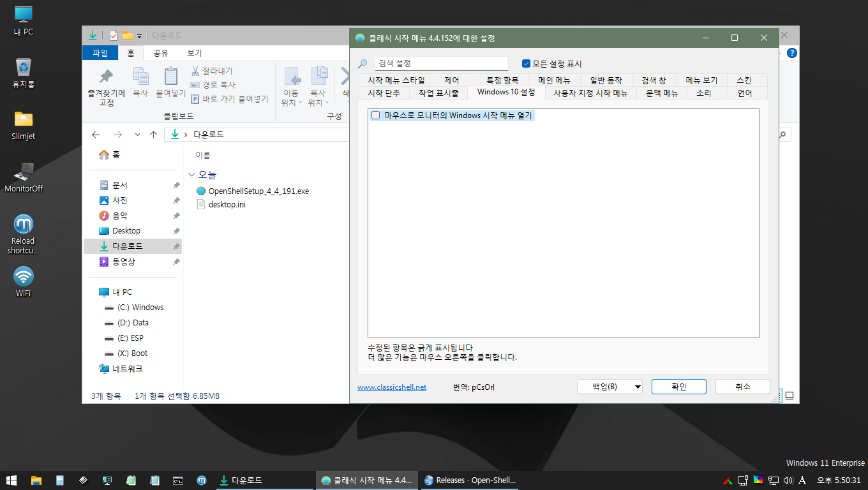Click the red-green triangle tray icon

728,480
